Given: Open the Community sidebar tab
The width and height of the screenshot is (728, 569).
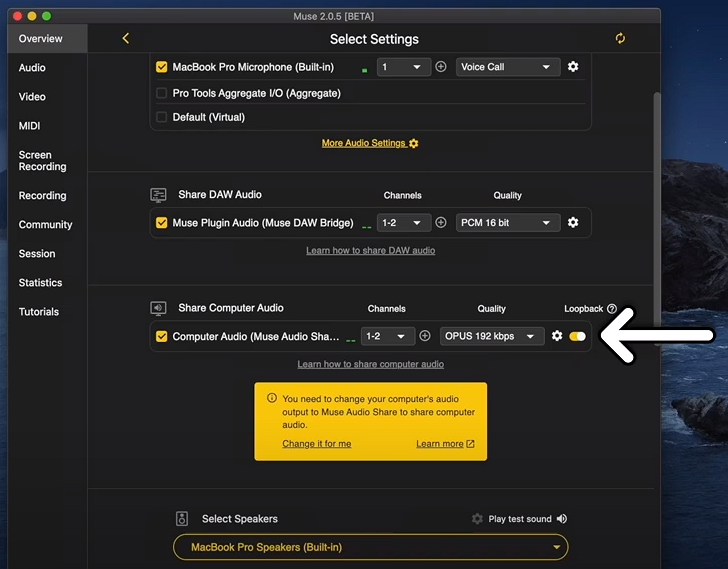Looking at the screenshot, I should [x=46, y=225].
